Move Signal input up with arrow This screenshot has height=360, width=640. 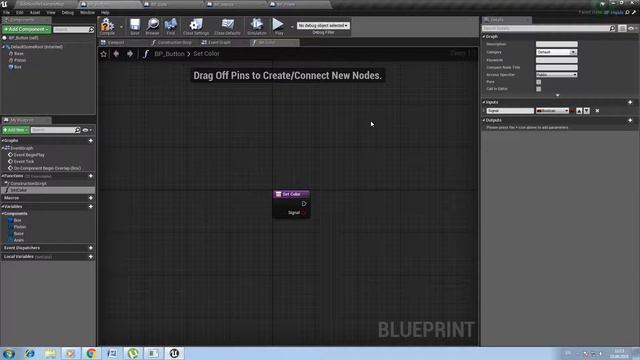click(579, 111)
